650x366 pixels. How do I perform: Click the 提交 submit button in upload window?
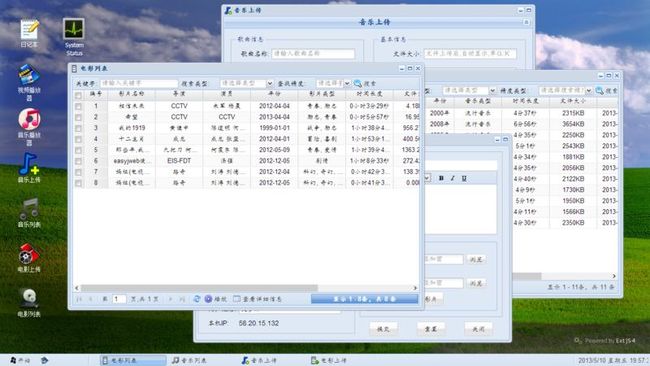(x=383, y=329)
